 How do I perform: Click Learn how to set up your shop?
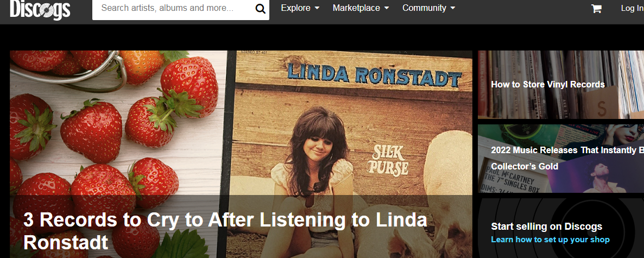click(x=551, y=240)
